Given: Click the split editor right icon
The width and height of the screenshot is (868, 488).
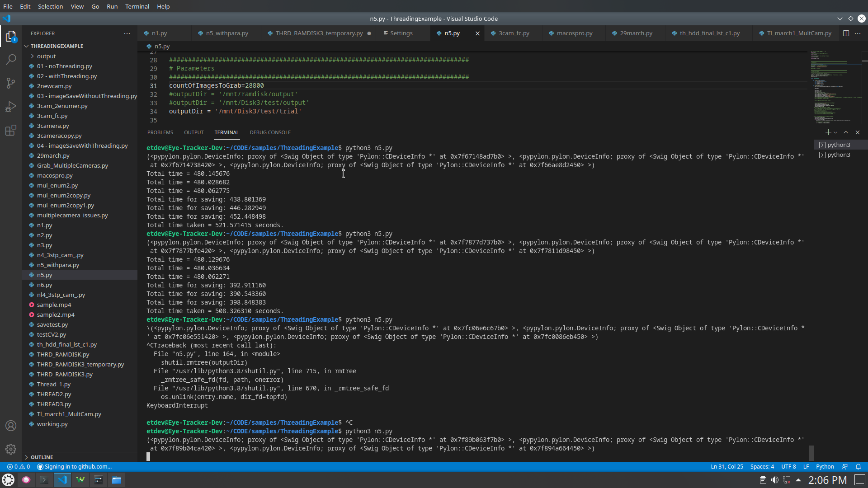Looking at the screenshot, I should 846,33.
